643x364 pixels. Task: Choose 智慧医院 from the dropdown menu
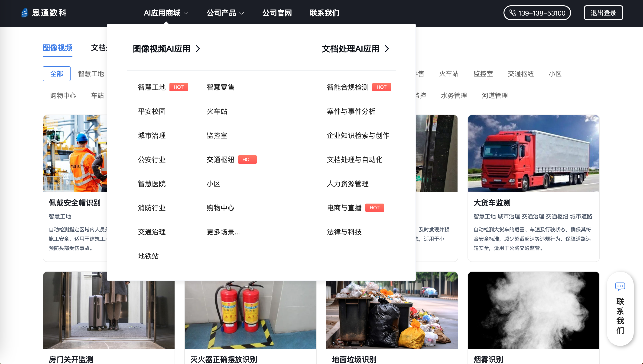coord(152,184)
